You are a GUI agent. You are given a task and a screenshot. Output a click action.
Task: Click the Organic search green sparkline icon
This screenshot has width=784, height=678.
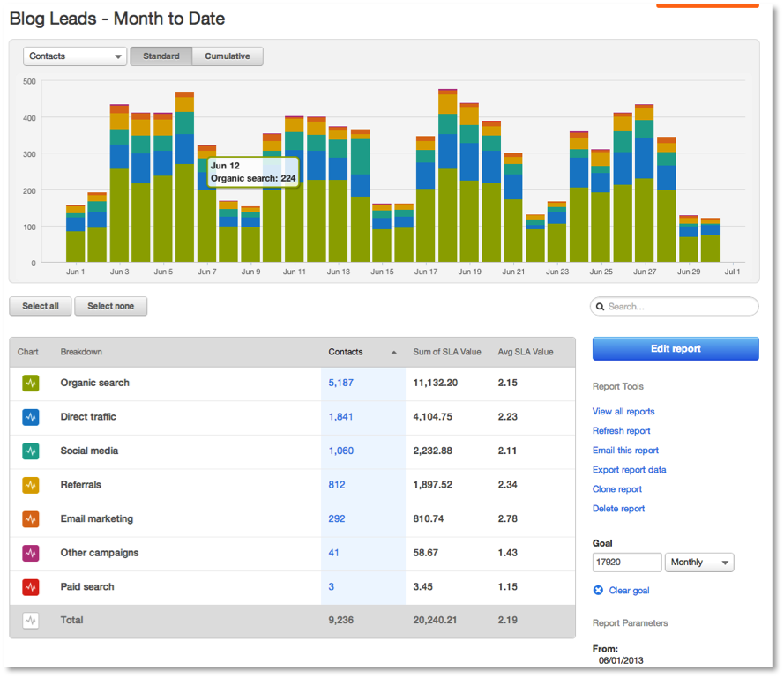[x=29, y=383]
